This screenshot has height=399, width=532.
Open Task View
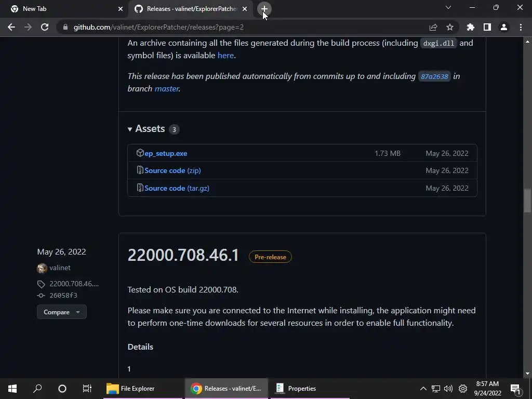[87, 389]
